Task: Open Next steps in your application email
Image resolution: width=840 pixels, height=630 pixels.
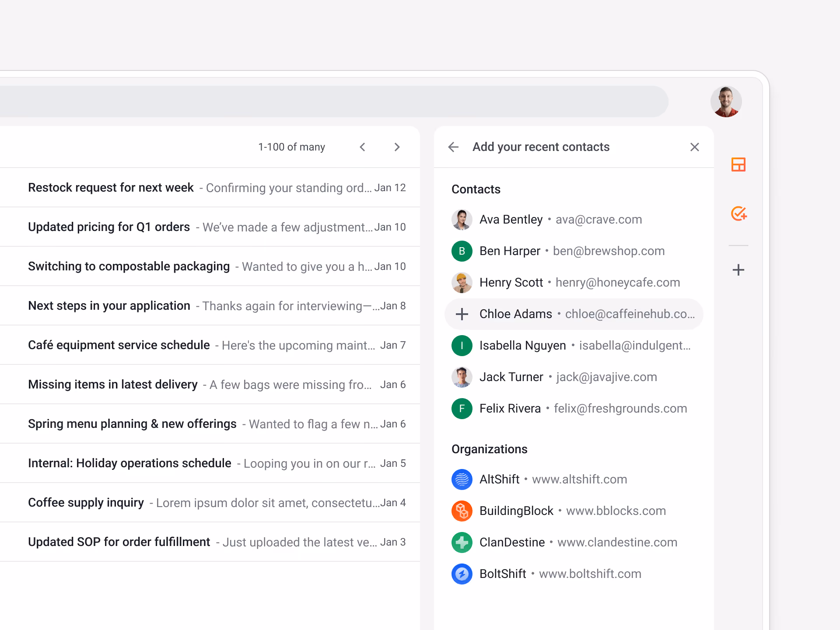Action: pyautogui.click(x=210, y=306)
